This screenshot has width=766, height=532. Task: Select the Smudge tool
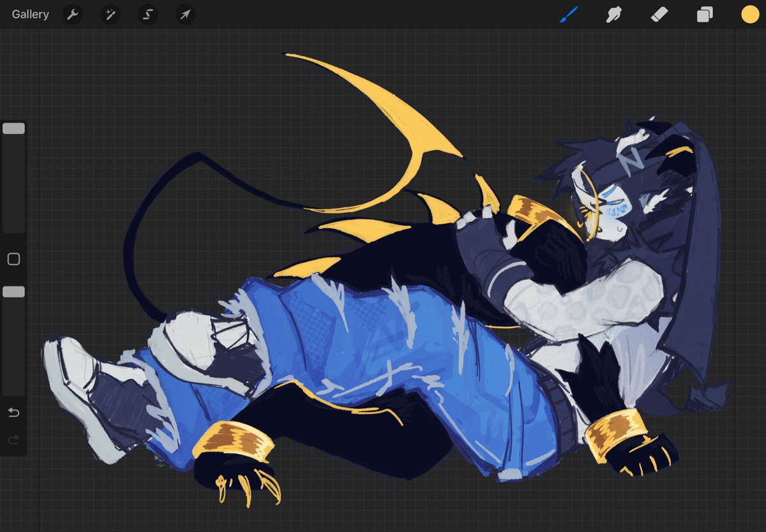(x=614, y=14)
